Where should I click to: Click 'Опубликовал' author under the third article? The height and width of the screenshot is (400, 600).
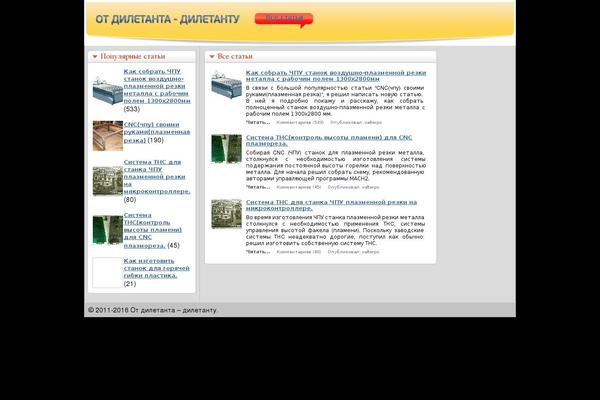point(354,252)
